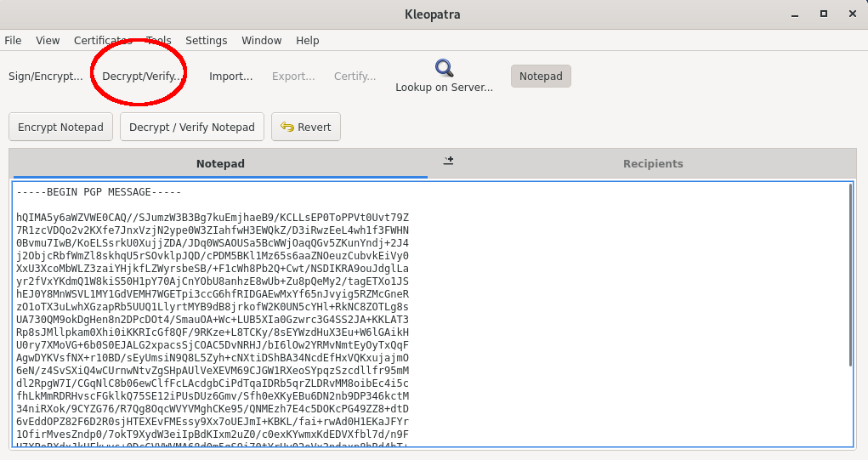This screenshot has width=868, height=460.
Task: Open the View menu
Action: pos(48,41)
